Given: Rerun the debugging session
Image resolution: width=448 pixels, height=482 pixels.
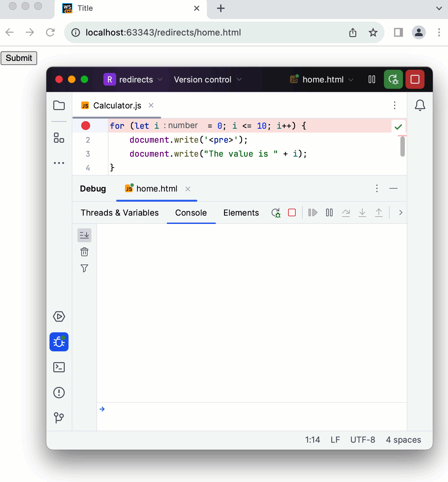Looking at the screenshot, I should tap(276, 212).
